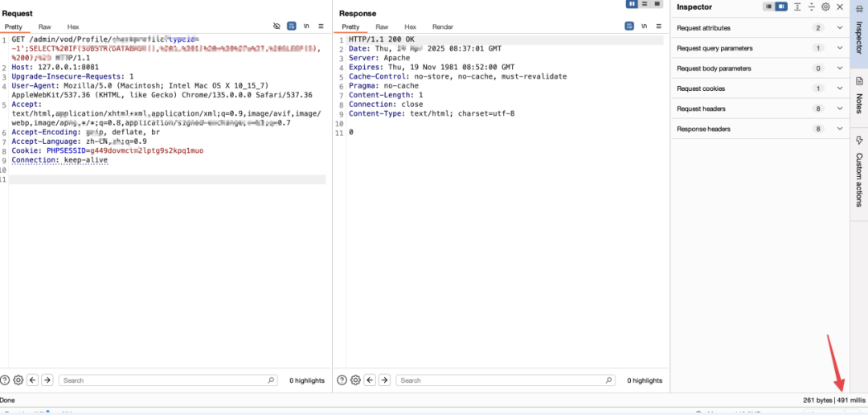Click the Response 0 highlights label
The width and height of the screenshot is (868, 415).
point(645,380)
